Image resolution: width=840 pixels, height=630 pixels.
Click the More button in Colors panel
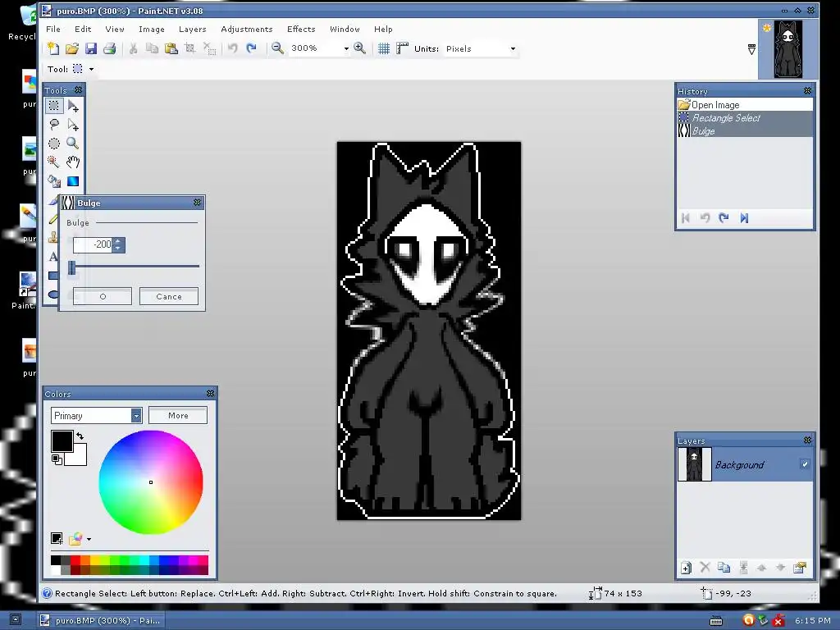[178, 415]
